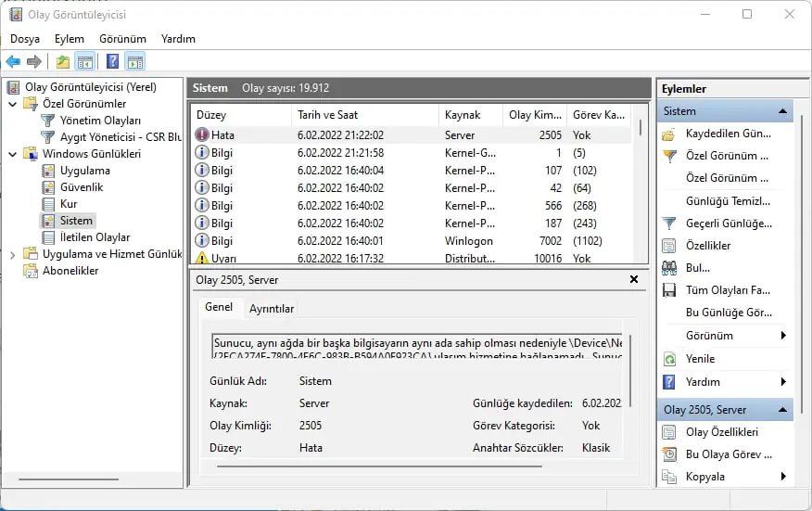Open the Görünüm submenu arrow

tap(783, 336)
